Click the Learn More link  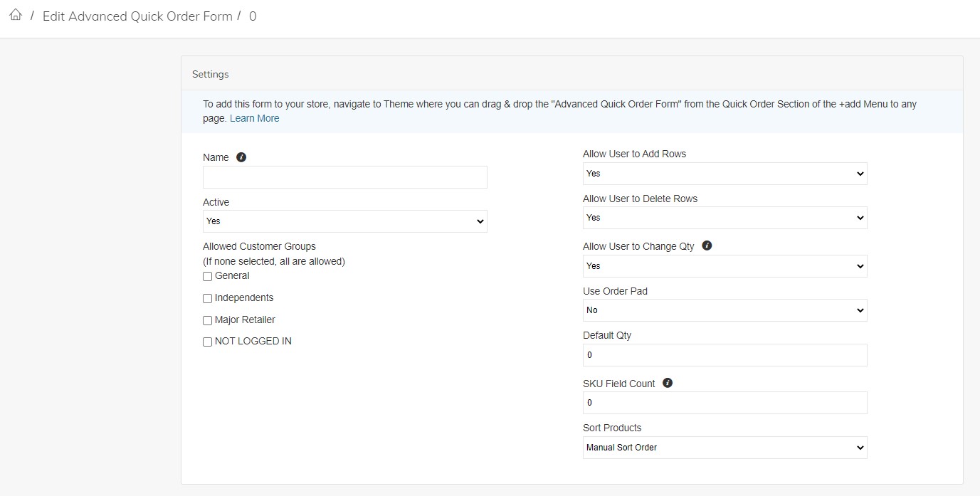[x=254, y=119]
